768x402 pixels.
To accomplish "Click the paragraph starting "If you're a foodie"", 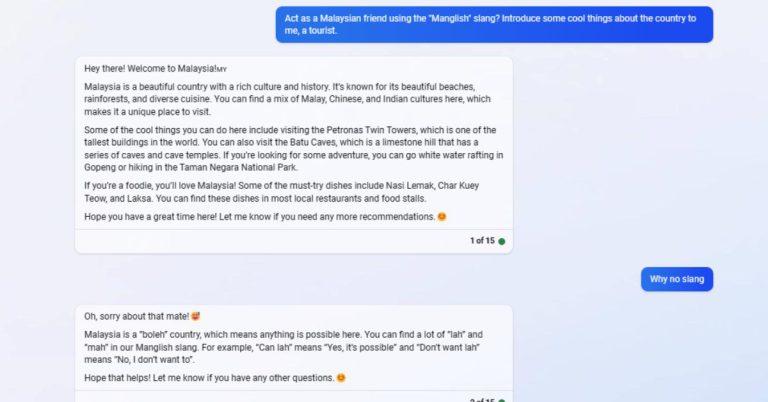I will (282, 192).
